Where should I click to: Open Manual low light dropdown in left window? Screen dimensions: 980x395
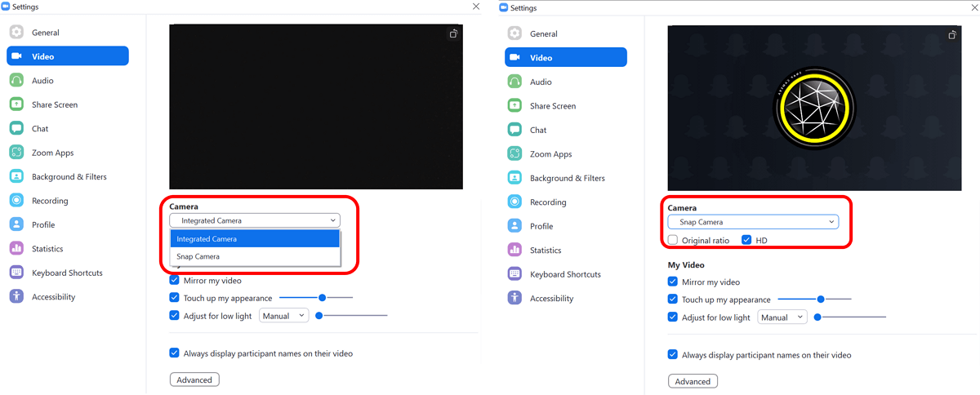tap(283, 316)
